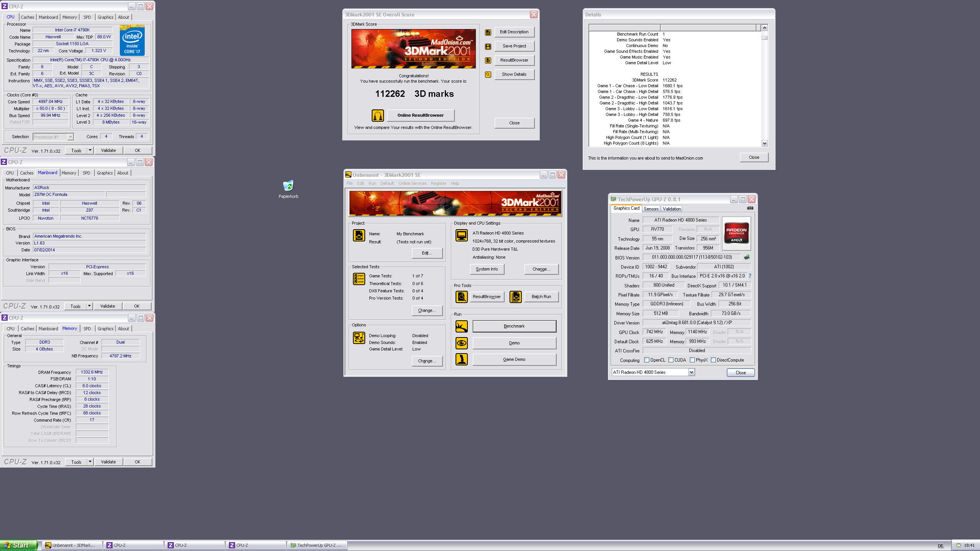Screen dimensions: 980x551
Task: Click Change... button under Selected Tests
Action: pos(427,311)
